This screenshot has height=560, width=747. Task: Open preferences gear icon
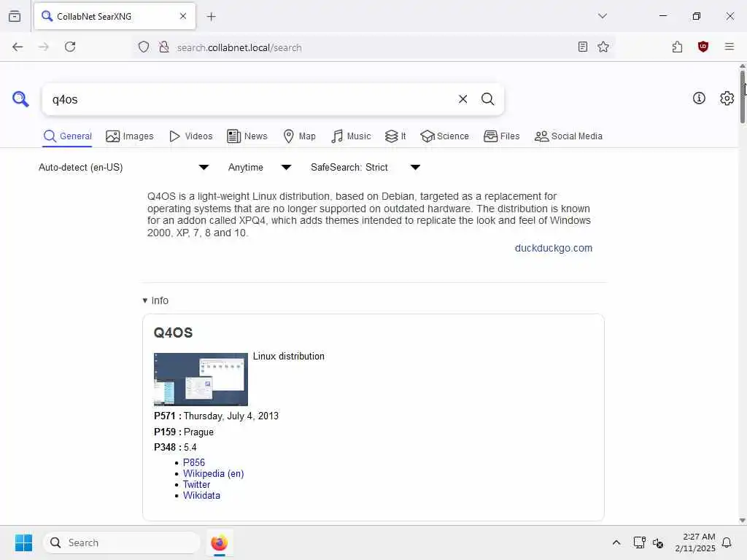click(727, 98)
